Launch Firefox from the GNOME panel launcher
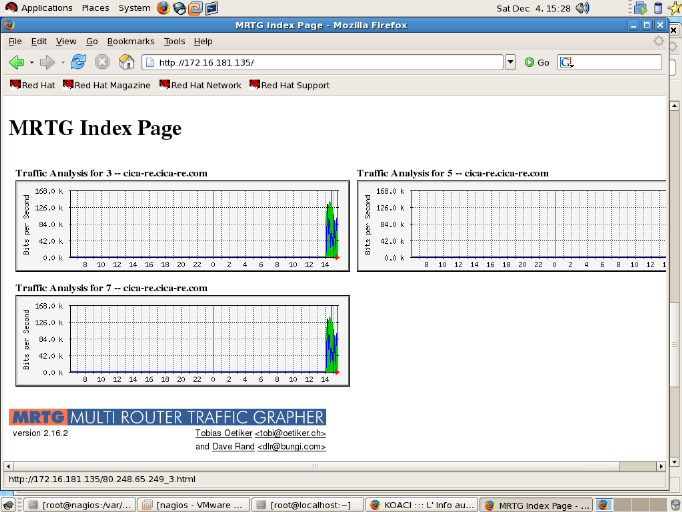Screen dimensions: 682x512 163,8
